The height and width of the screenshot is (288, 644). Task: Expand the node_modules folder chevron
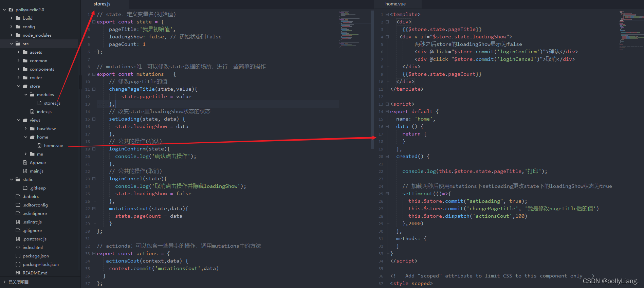pos(12,35)
